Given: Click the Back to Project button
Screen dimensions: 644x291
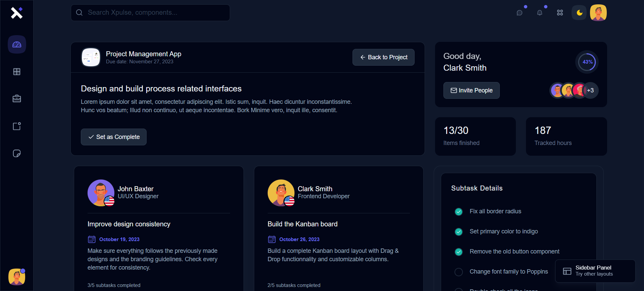Looking at the screenshot, I should point(383,57).
